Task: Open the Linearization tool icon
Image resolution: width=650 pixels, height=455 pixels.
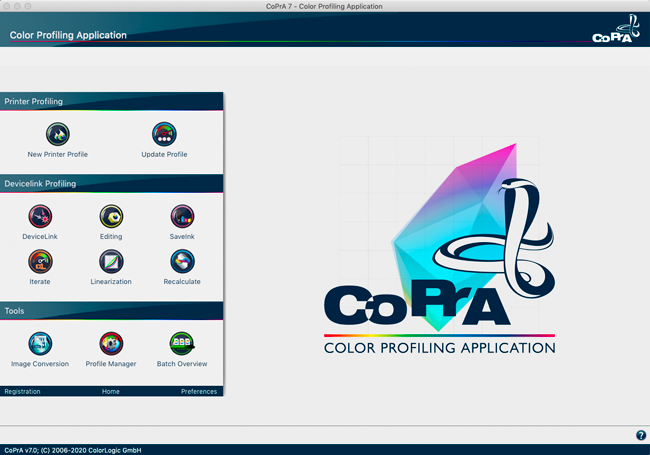Action: tap(111, 261)
